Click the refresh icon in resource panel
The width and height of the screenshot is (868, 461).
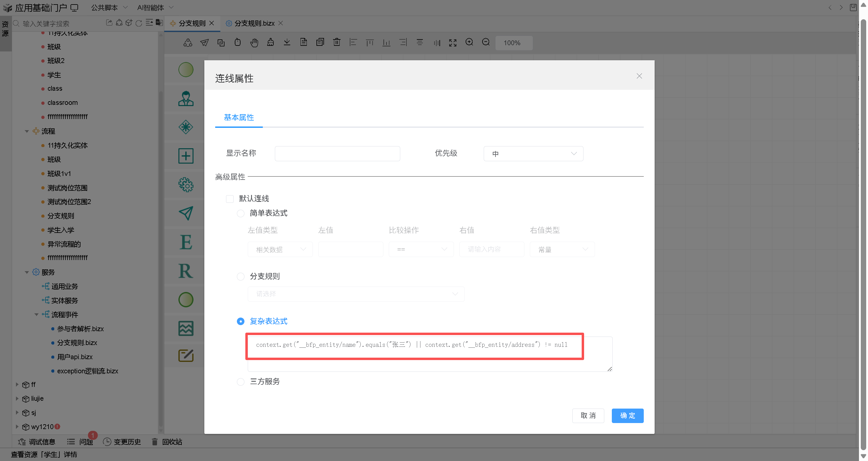[139, 23]
